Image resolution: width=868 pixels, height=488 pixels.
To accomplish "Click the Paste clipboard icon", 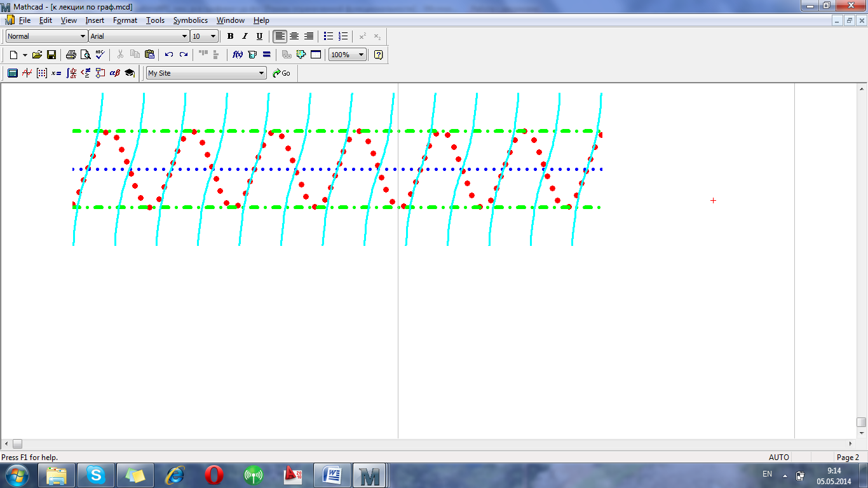I will coord(149,55).
